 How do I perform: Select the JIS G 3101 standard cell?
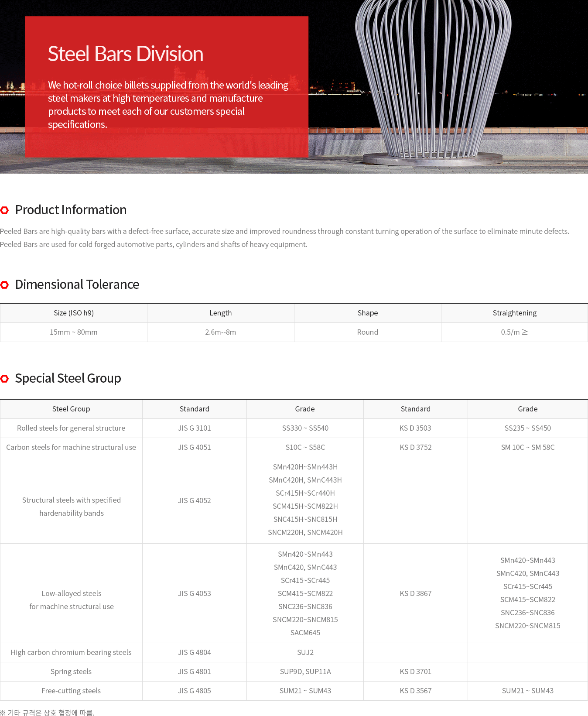(195, 428)
